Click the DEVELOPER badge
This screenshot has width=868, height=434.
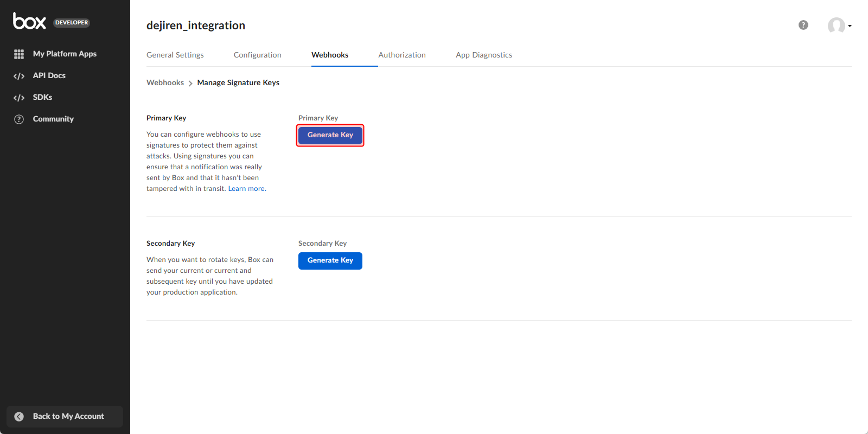click(72, 23)
